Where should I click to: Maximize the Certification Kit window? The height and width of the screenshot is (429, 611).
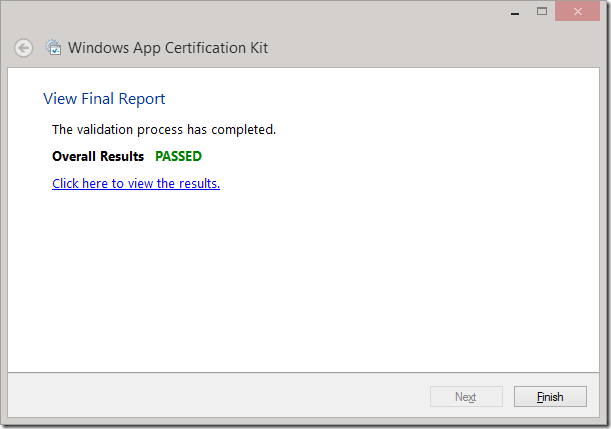542,11
